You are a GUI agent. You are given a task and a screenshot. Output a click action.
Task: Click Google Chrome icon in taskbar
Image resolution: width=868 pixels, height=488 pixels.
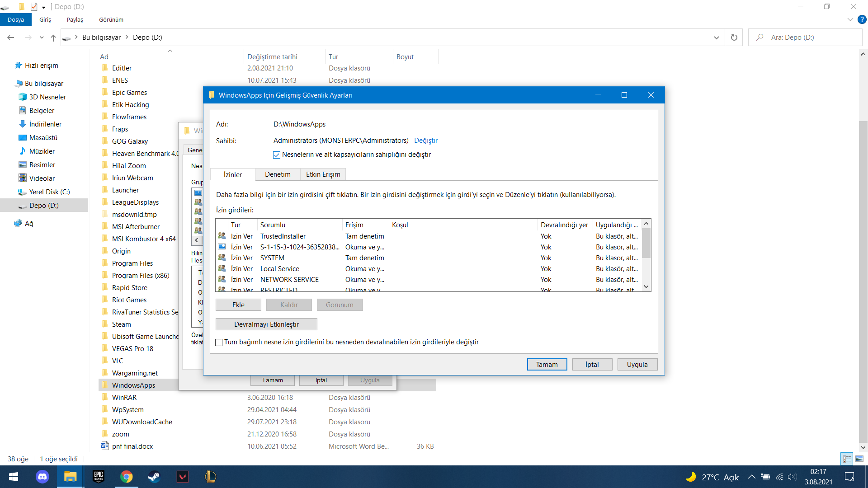(126, 477)
